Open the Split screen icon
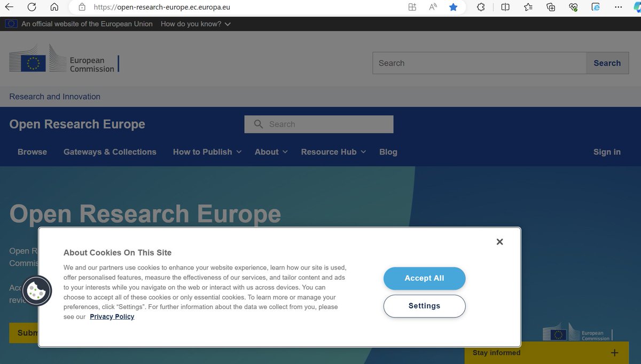Image resolution: width=641 pixels, height=364 pixels. click(x=505, y=7)
